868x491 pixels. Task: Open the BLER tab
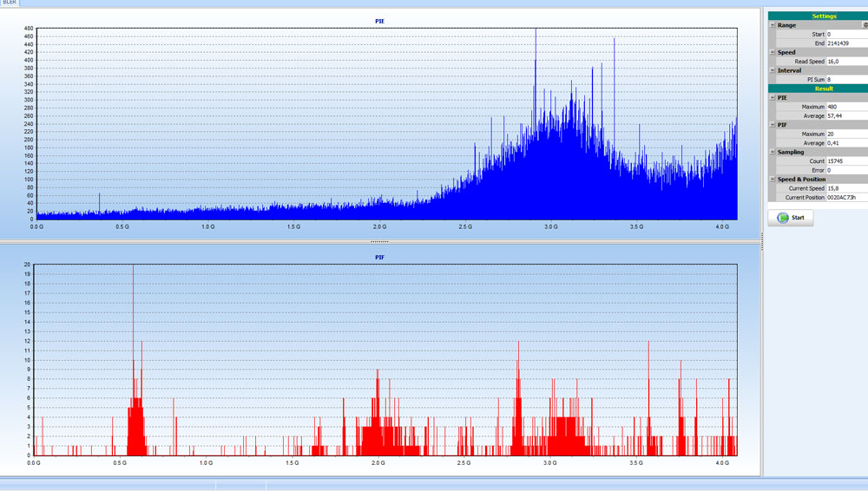(x=10, y=3)
